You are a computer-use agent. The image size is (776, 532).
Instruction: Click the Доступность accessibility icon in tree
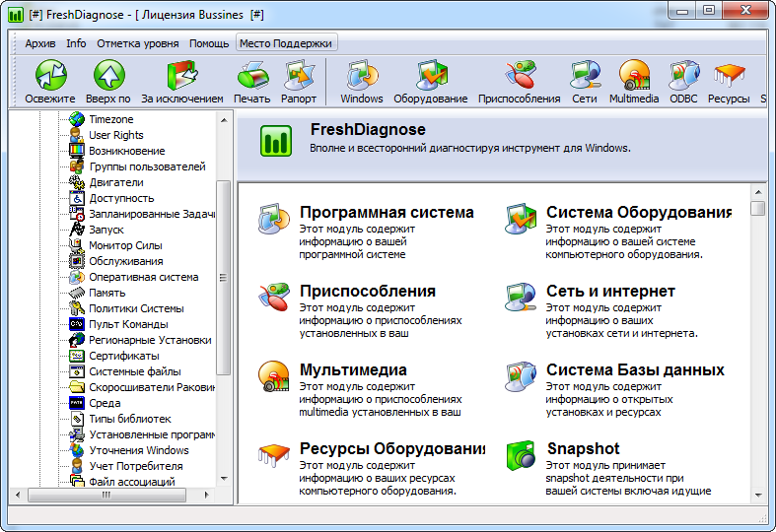(x=77, y=198)
